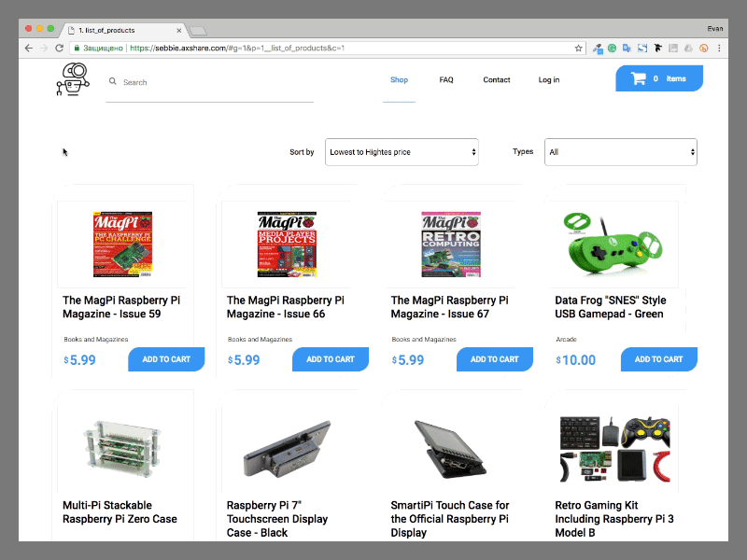Click the orange circular extension icon
This screenshot has height=560, width=747.
click(x=704, y=49)
